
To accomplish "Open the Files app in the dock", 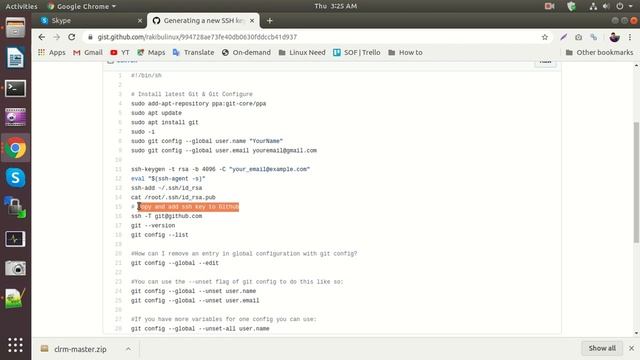I will tap(15, 29).
